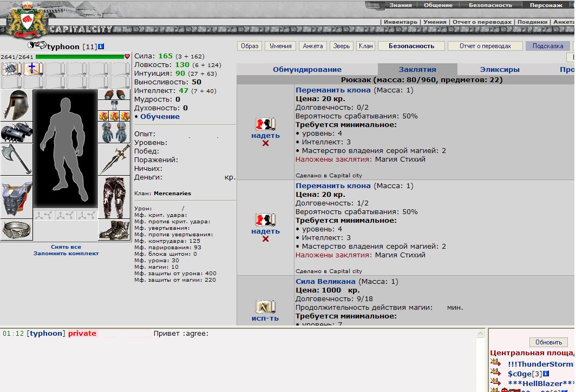The height and width of the screenshot is (392, 576).
Task: Click the first scroll in spell slots
Action: (x=11, y=69)
